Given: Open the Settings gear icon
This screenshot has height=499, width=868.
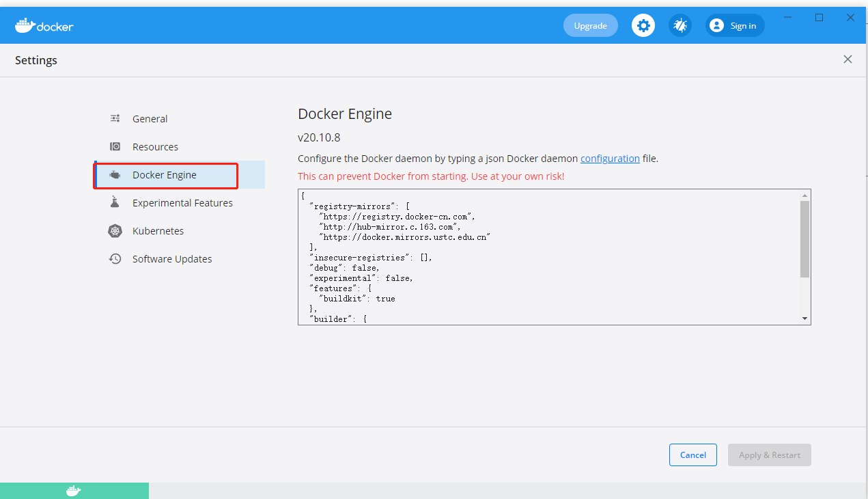Looking at the screenshot, I should pyautogui.click(x=643, y=25).
